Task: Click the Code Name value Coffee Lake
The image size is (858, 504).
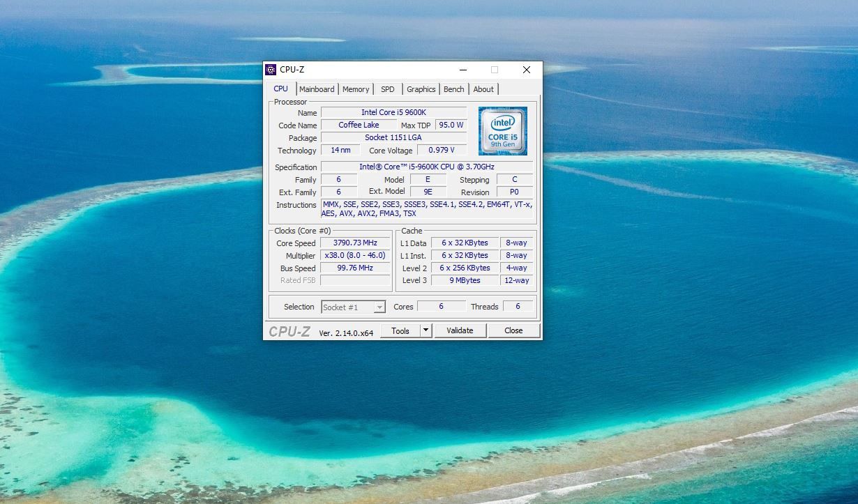Action: click(x=359, y=125)
